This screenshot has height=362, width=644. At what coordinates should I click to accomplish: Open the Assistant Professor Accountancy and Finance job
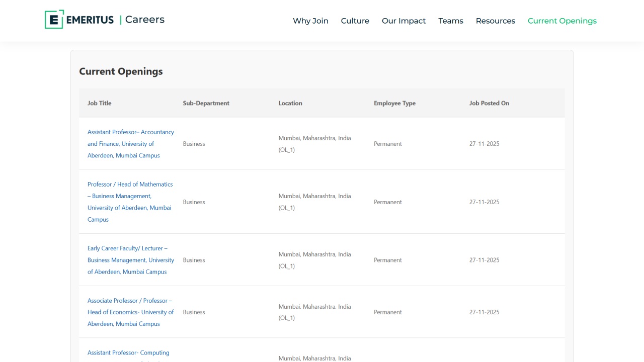[x=130, y=143]
